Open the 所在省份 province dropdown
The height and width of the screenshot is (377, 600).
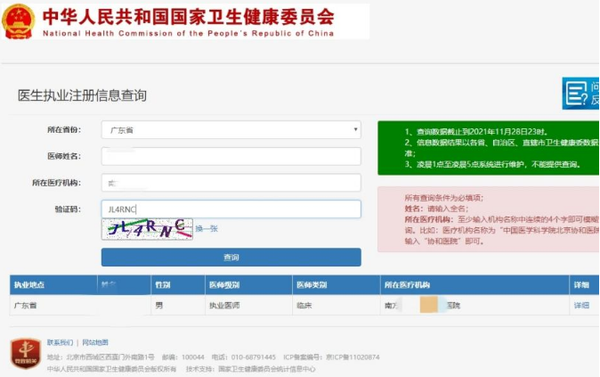click(x=231, y=130)
